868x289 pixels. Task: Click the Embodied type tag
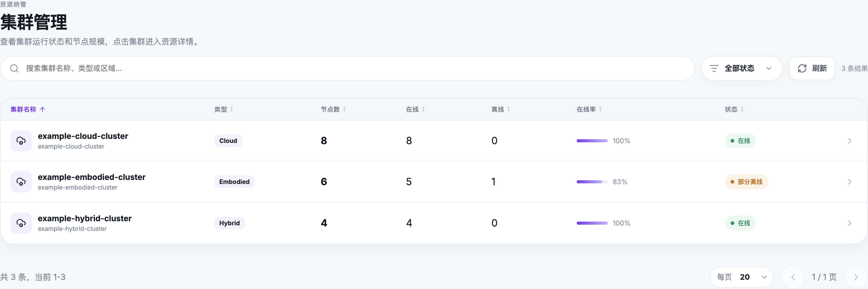point(234,182)
